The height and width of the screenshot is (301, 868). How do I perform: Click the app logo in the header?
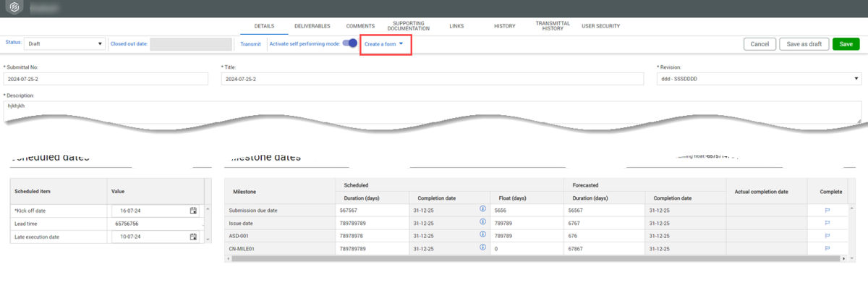point(14,9)
